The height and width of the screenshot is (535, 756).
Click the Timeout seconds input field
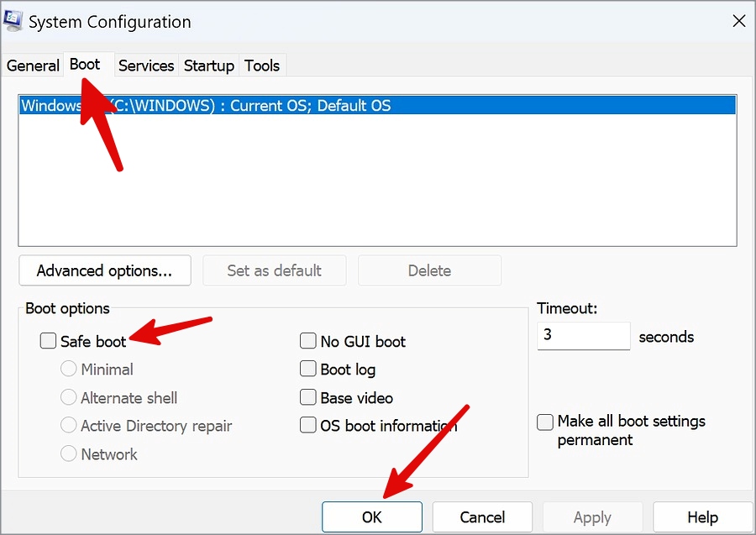coord(583,336)
